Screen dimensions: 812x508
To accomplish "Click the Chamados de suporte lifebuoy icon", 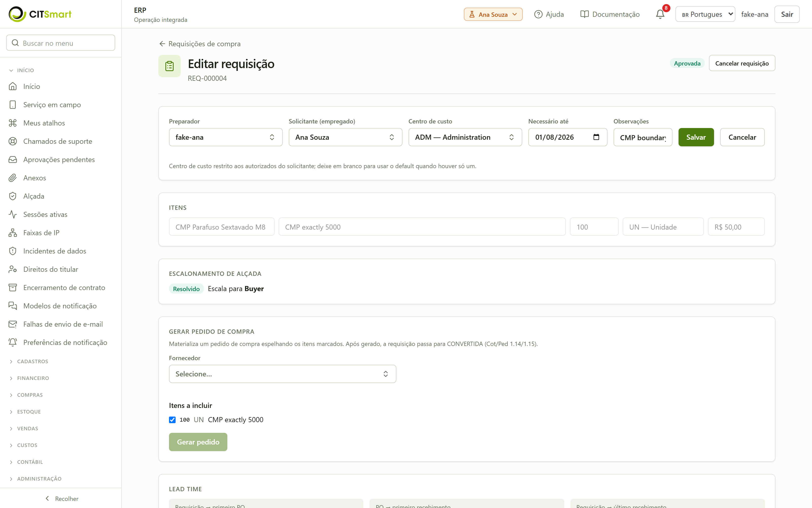I will (x=13, y=141).
